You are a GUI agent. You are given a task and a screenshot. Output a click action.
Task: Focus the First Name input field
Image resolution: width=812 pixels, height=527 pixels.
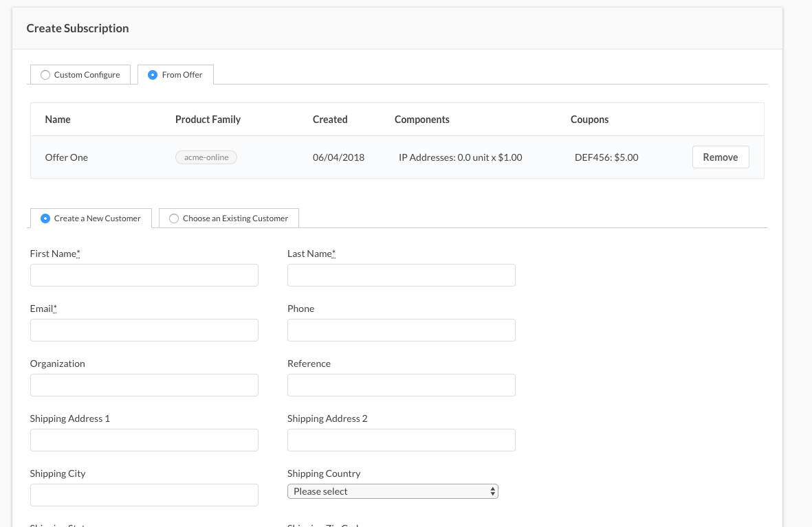click(x=144, y=276)
